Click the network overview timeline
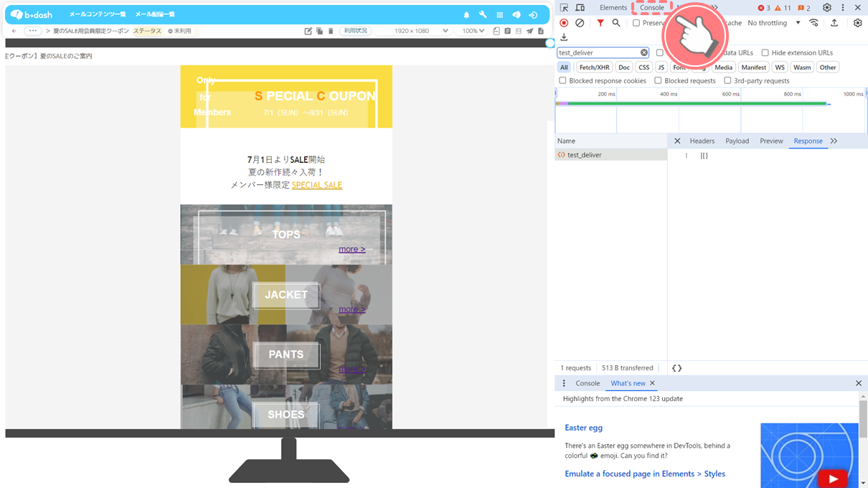 pyautogui.click(x=711, y=111)
